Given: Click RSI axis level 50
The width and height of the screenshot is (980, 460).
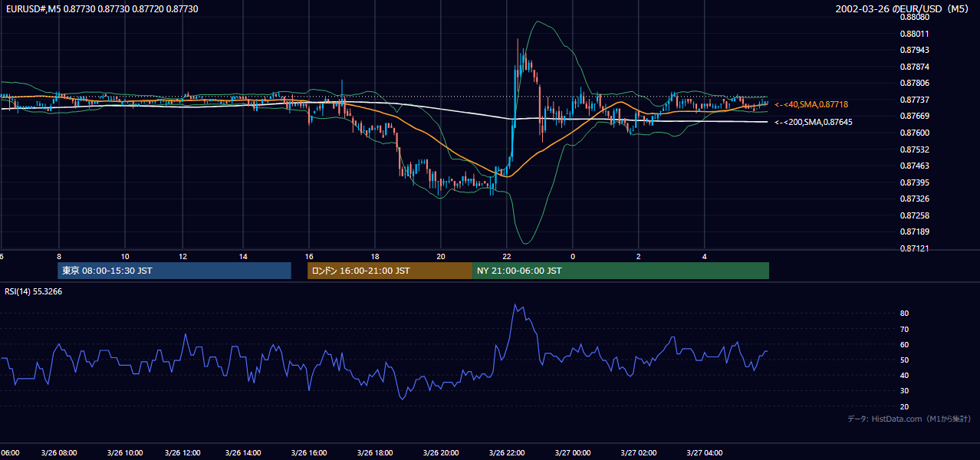Looking at the screenshot, I should [x=904, y=360].
